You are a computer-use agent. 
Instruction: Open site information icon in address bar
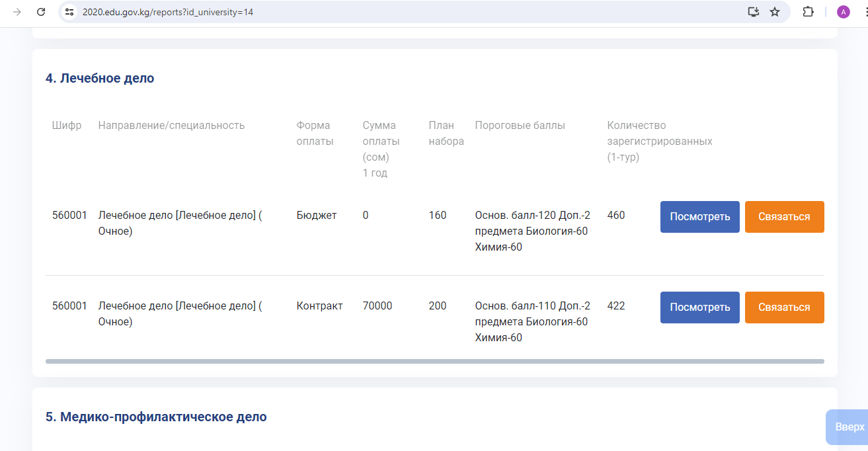[x=69, y=12]
